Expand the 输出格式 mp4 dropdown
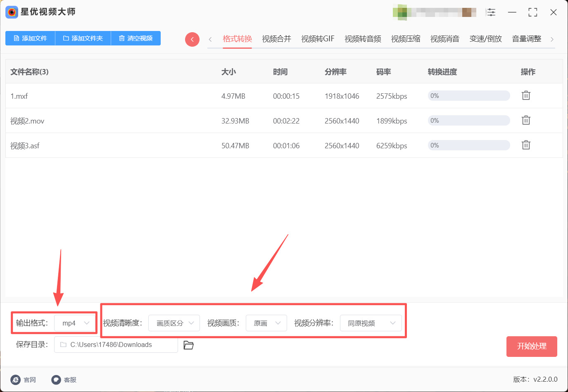This screenshot has width=568, height=392. pos(75,323)
